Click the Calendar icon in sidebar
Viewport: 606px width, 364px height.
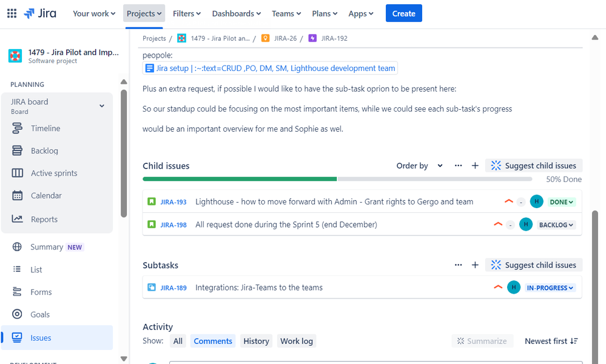click(x=17, y=195)
